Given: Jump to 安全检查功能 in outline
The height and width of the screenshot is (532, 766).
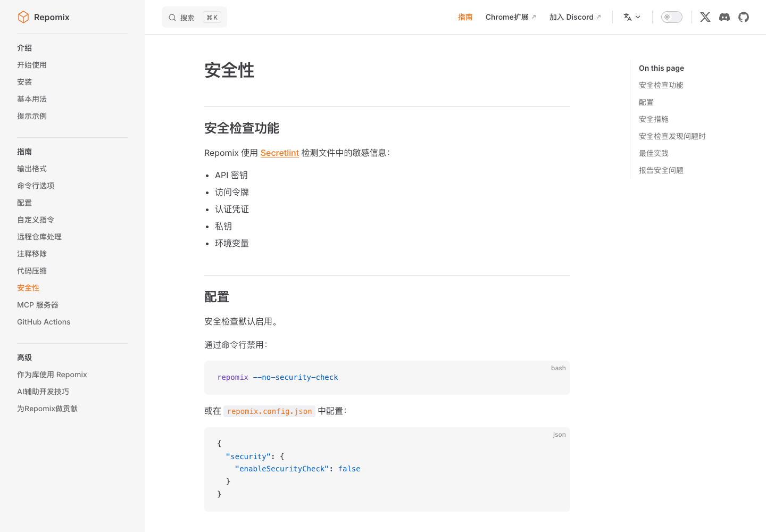Looking at the screenshot, I should coord(661,85).
